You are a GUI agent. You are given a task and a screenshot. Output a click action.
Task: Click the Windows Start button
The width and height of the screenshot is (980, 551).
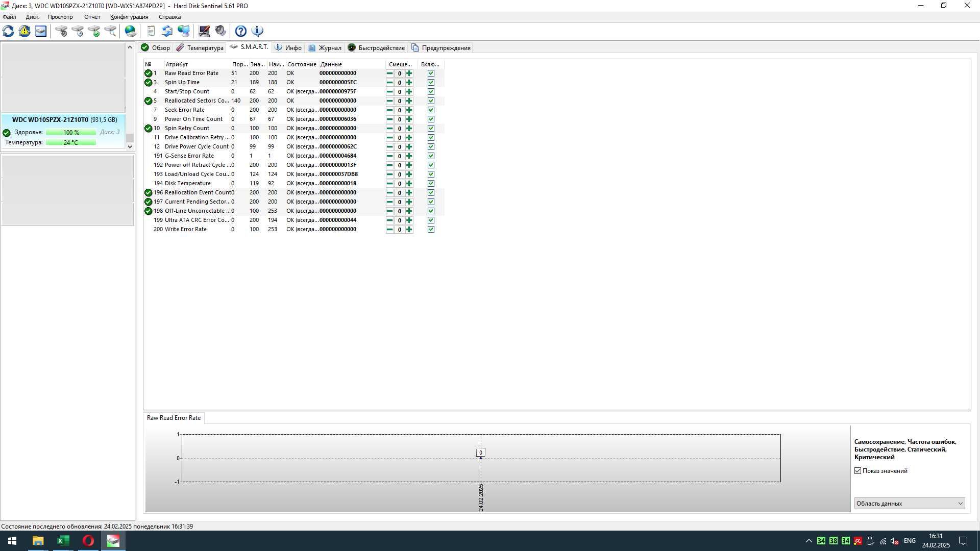coord(12,541)
